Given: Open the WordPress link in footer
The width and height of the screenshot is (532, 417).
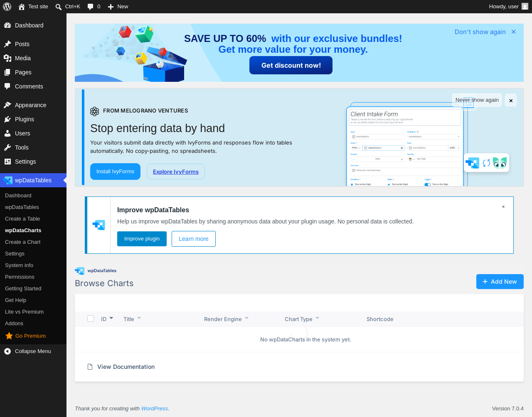Looking at the screenshot, I should coord(155,409).
